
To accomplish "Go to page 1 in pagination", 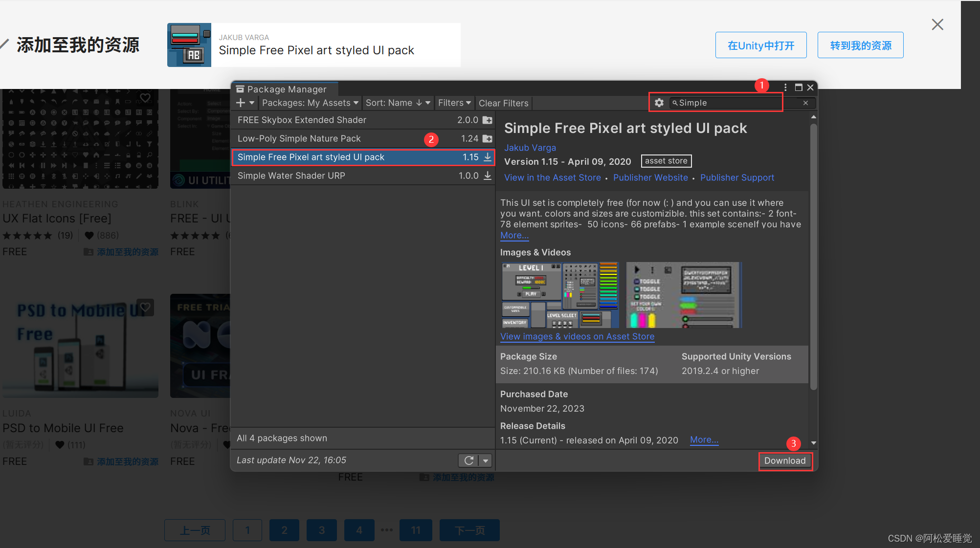I will 247,530.
